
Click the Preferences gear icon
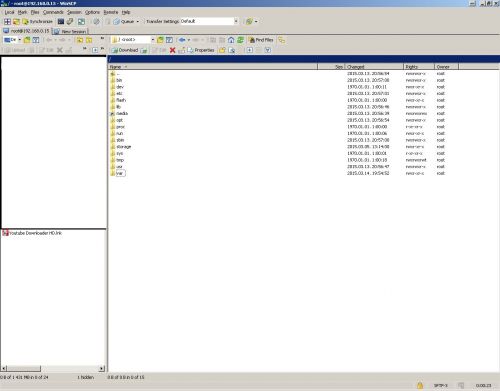click(96, 22)
